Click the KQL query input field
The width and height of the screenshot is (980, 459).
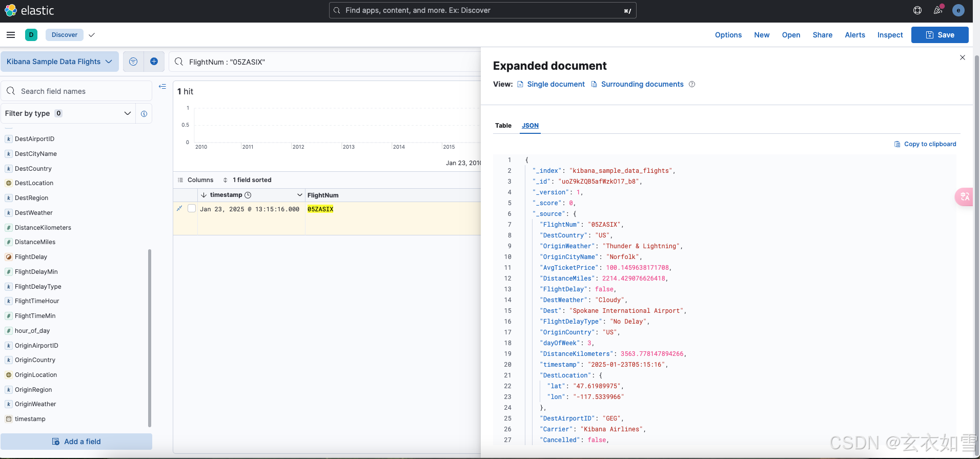coord(325,62)
